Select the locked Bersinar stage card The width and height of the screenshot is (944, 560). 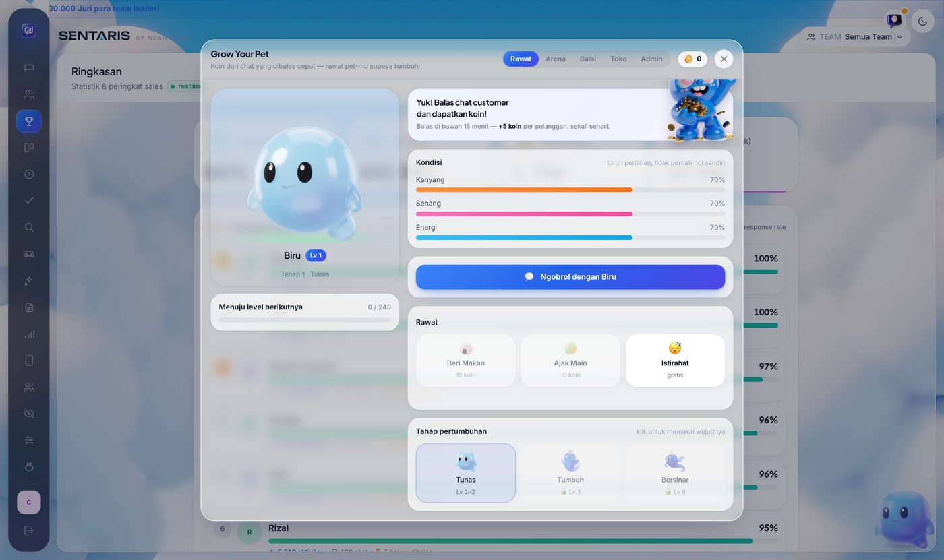(675, 473)
